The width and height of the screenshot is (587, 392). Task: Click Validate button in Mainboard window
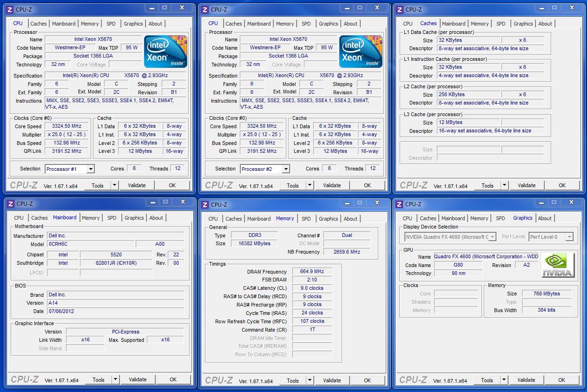pos(138,379)
